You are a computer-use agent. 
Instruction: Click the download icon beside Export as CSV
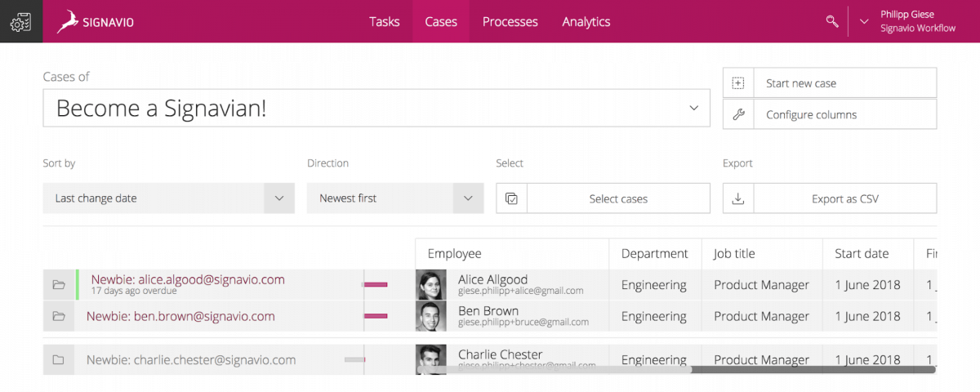[738, 198]
